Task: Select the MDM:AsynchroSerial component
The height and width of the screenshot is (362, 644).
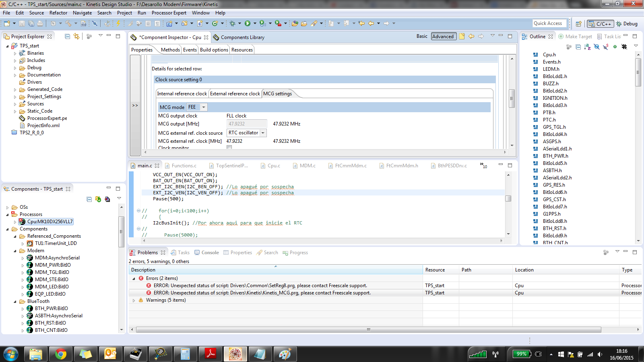Action: coord(53,258)
